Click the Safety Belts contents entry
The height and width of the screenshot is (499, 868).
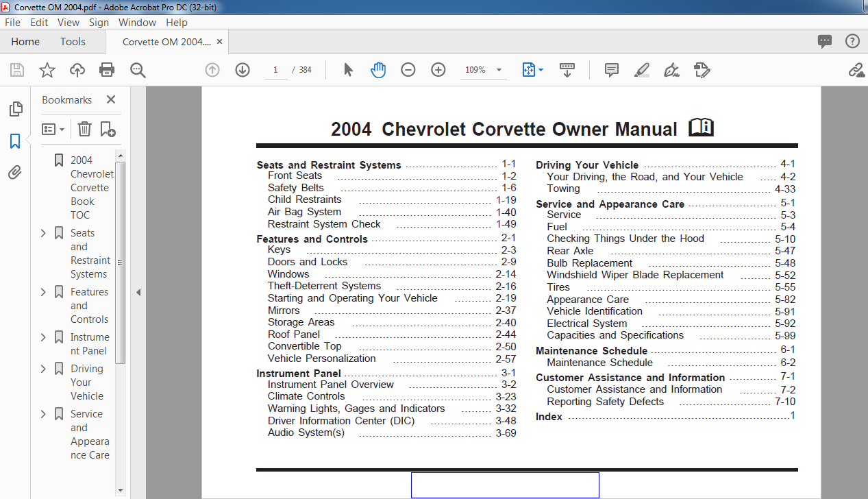tap(296, 188)
